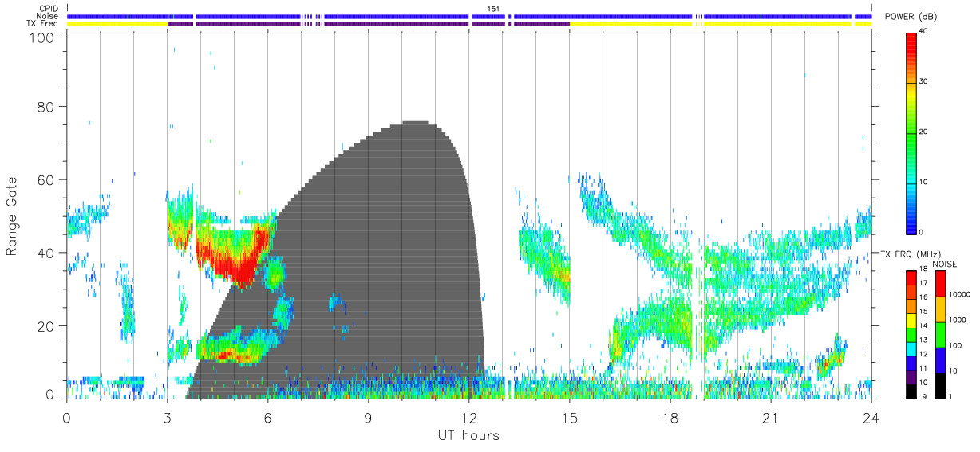Image resolution: width=980 pixels, height=452 pixels.
Task: Click the 100 tick on NOISE legend
Action: (x=957, y=345)
